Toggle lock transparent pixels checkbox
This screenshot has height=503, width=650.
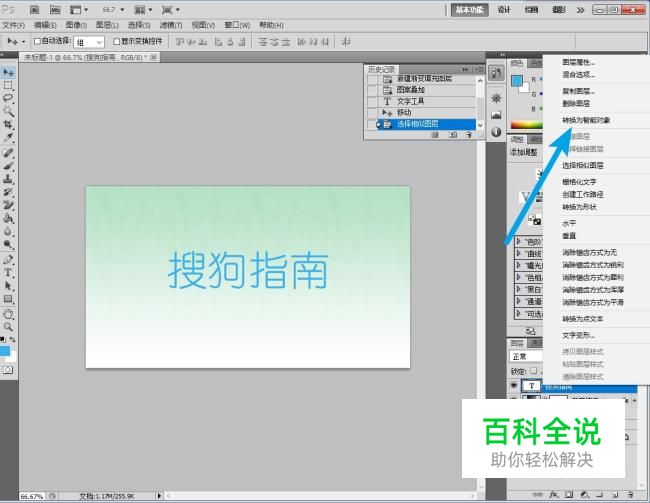point(534,371)
